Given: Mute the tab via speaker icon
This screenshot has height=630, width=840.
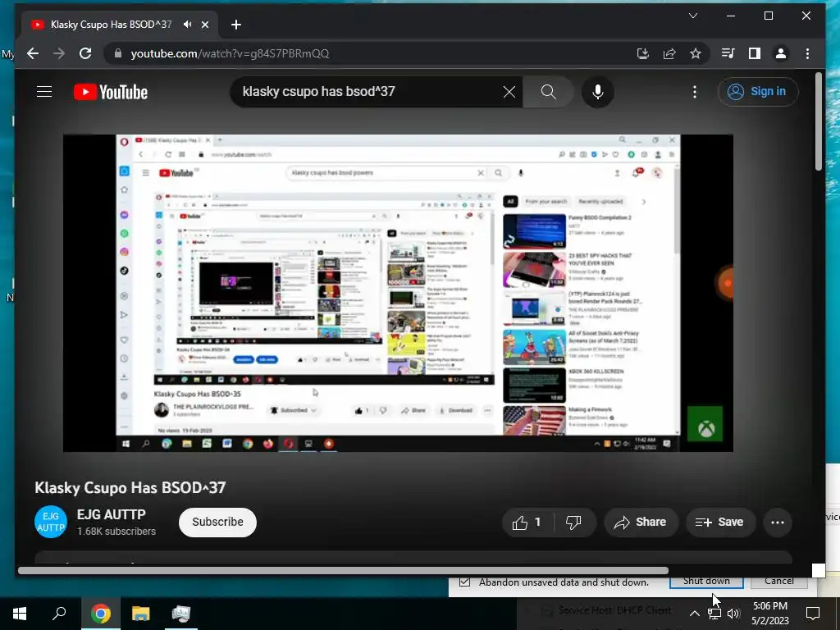Looking at the screenshot, I should (x=188, y=25).
